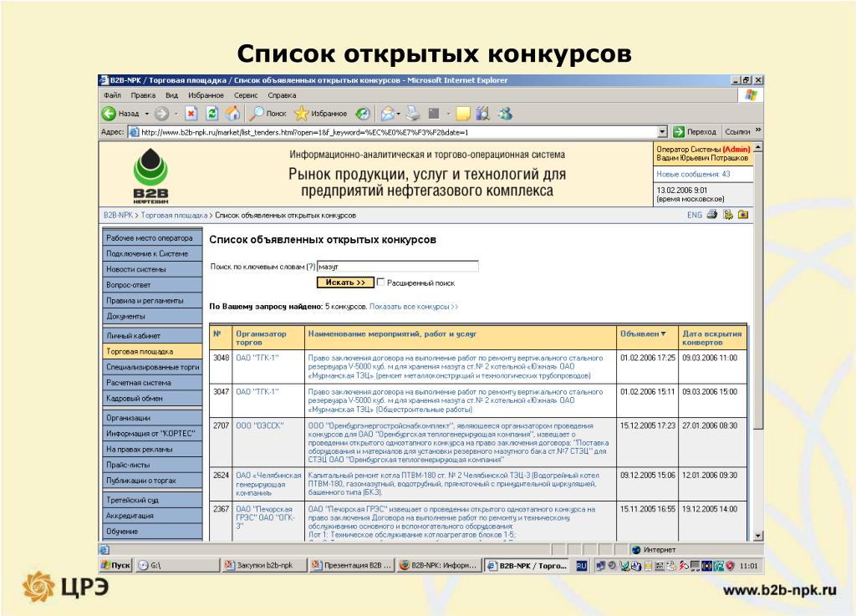Viewport: 856px width, 616px height.
Task: Open the Справка menu
Action: tap(282, 95)
